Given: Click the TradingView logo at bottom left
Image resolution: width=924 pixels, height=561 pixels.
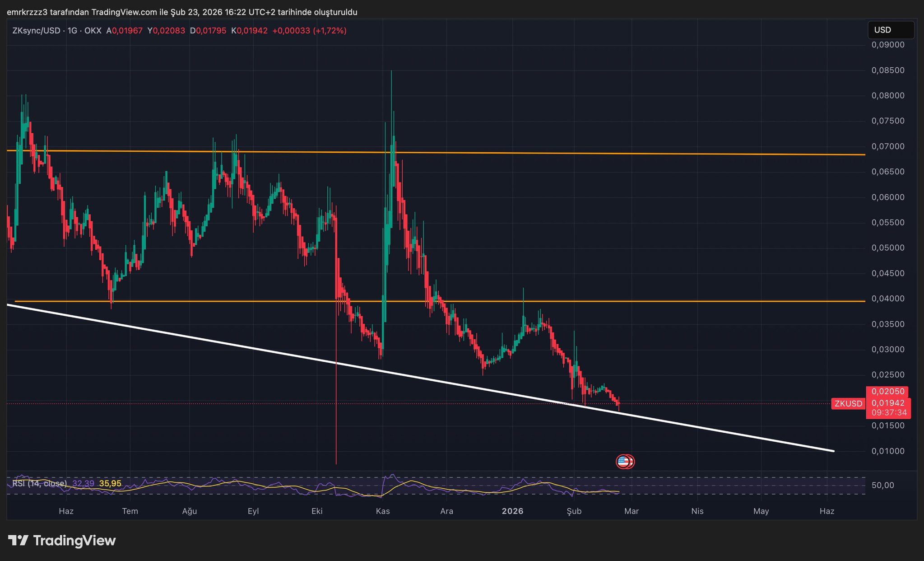Looking at the screenshot, I should [62, 541].
